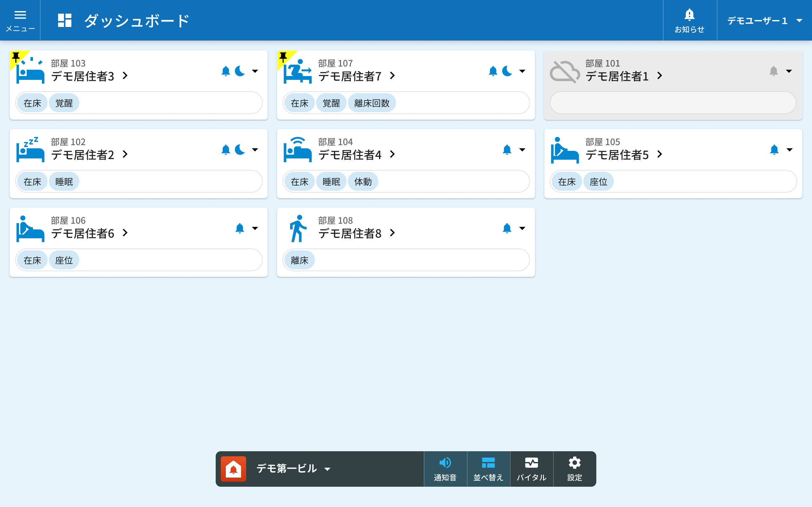Click the red home alert icon

233,469
